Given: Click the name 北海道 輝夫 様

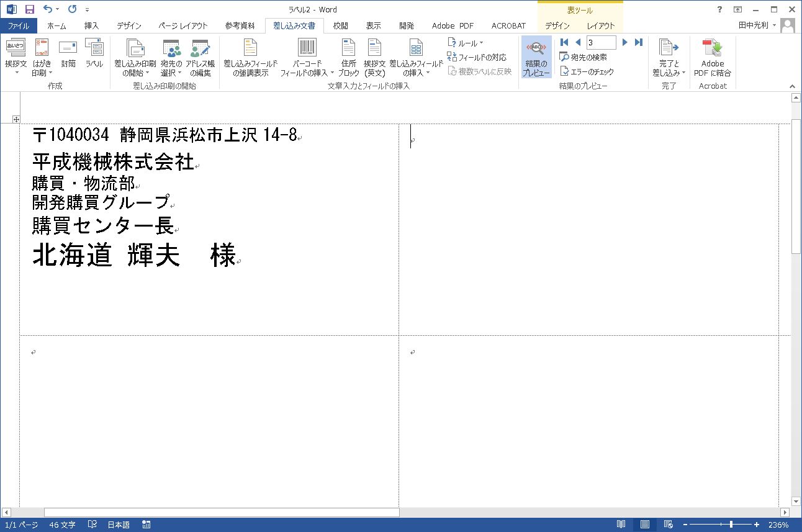Looking at the screenshot, I should pos(134,255).
